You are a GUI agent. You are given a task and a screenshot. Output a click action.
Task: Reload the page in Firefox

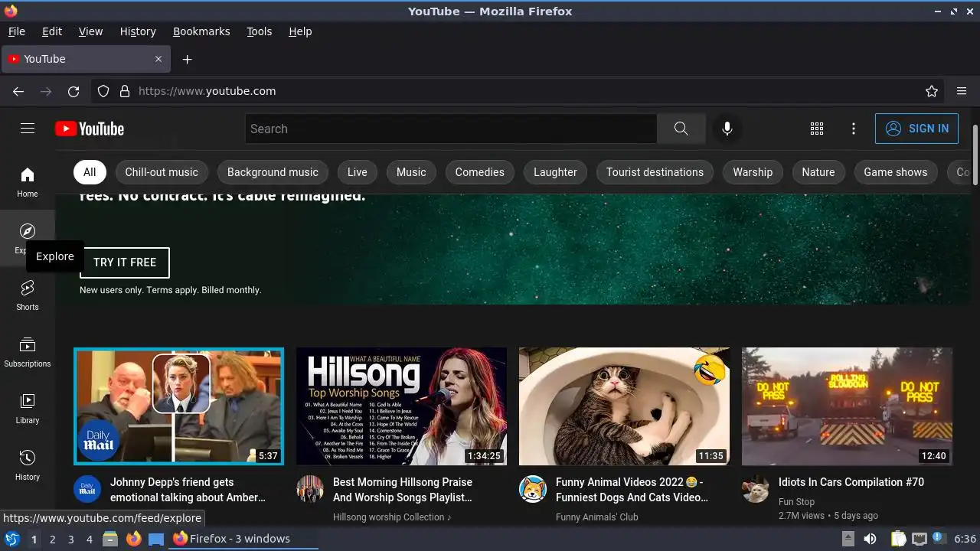(x=73, y=91)
